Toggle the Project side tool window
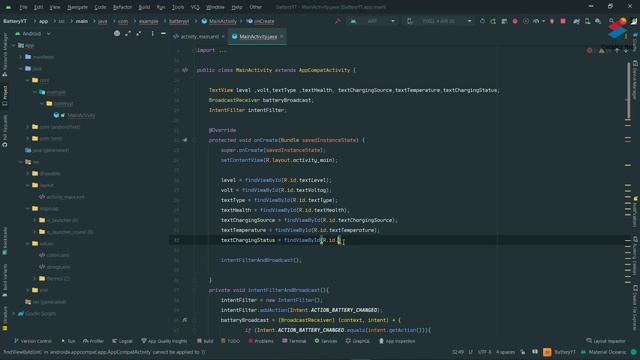 (5, 96)
